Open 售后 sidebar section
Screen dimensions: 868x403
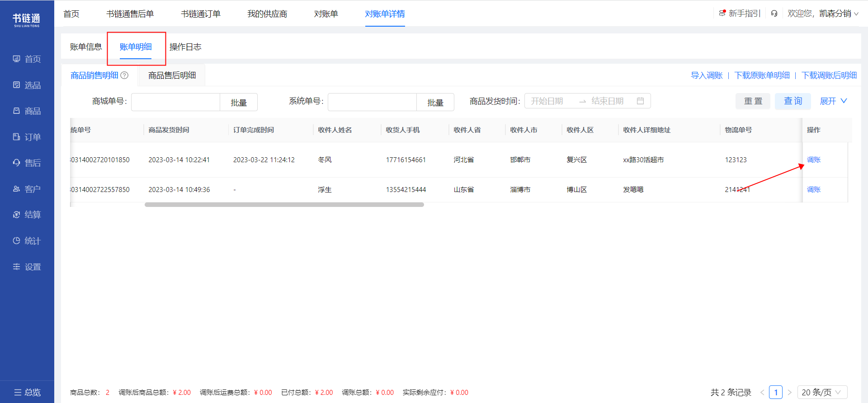[x=27, y=163]
